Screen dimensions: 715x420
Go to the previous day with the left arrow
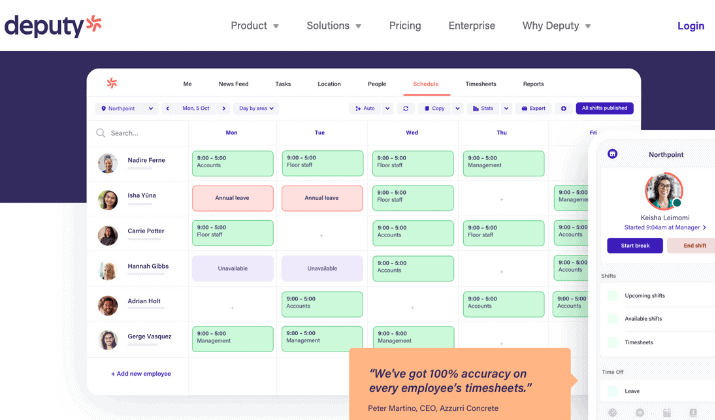point(168,109)
